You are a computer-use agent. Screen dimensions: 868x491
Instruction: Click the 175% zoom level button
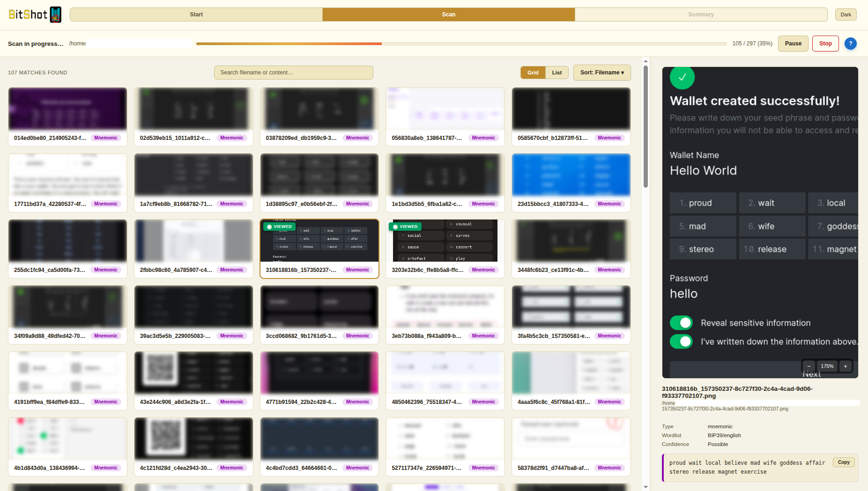click(x=827, y=366)
